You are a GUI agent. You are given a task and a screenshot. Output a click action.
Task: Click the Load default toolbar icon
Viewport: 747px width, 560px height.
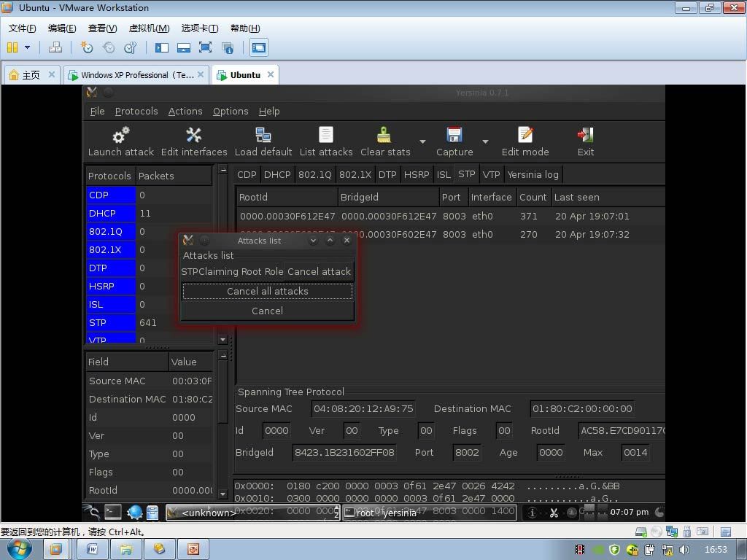(x=263, y=136)
